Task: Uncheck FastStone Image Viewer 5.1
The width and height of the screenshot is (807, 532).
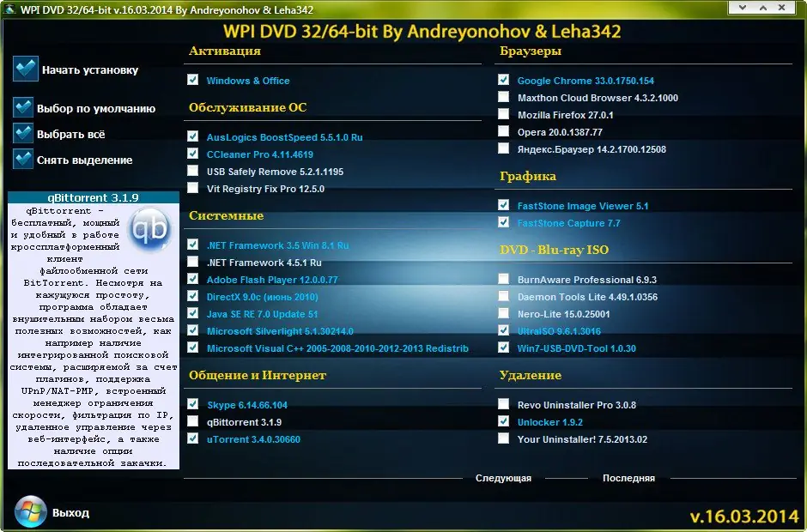Action: coord(504,205)
